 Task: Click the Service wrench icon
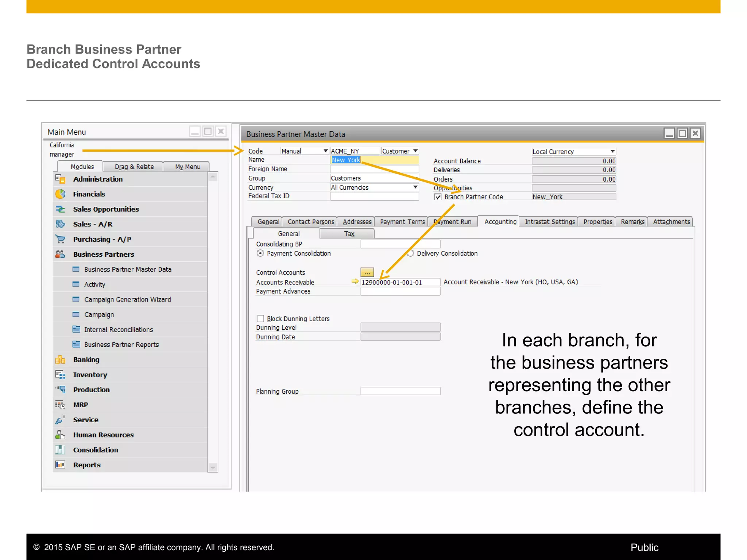(60, 420)
